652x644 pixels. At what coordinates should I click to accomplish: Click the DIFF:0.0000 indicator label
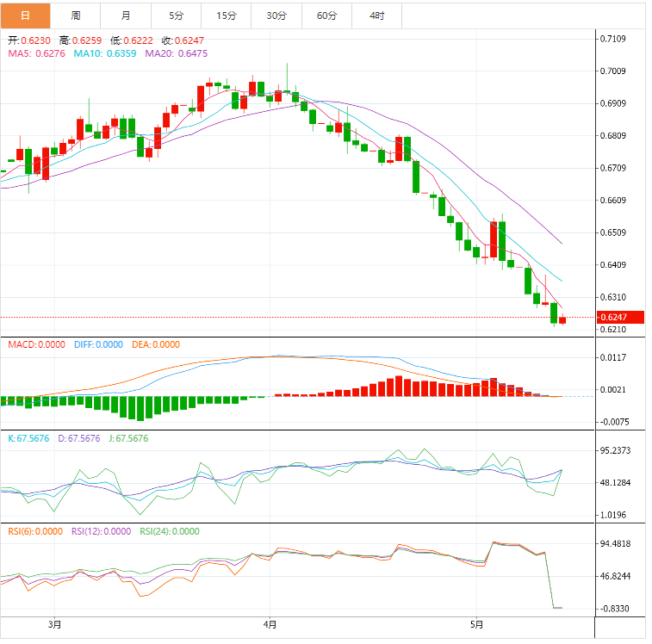(x=98, y=344)
